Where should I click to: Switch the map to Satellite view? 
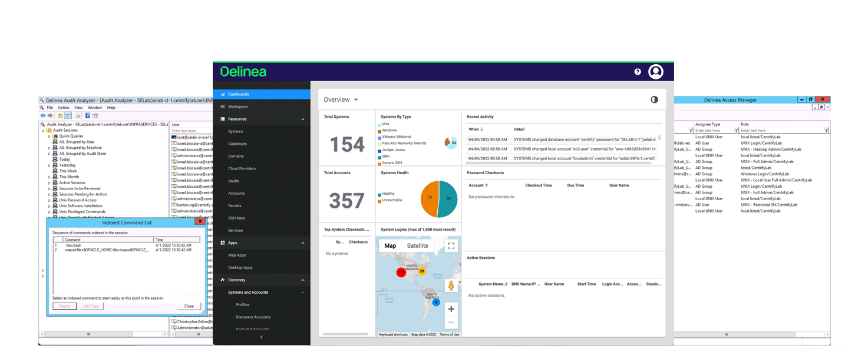pos(417,245)
